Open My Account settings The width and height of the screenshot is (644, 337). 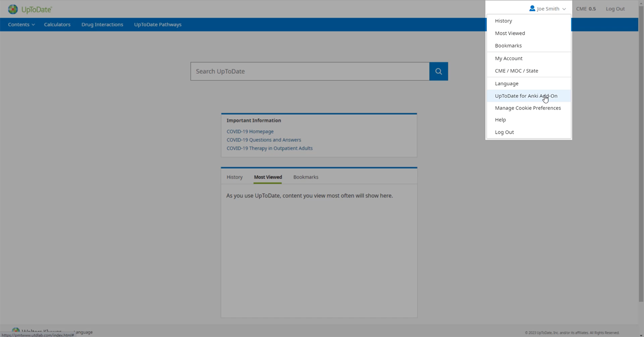click(509, 58)
